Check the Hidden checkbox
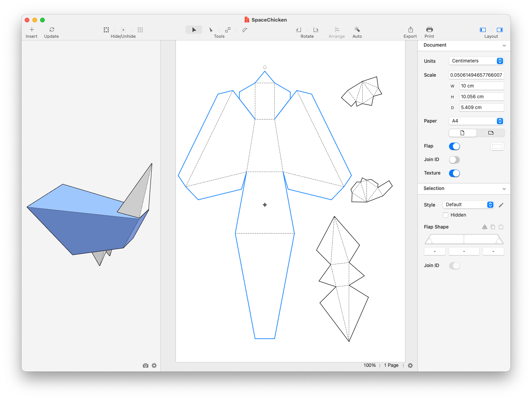The width and height of the screenshot is (532, 400). point(446,215)
